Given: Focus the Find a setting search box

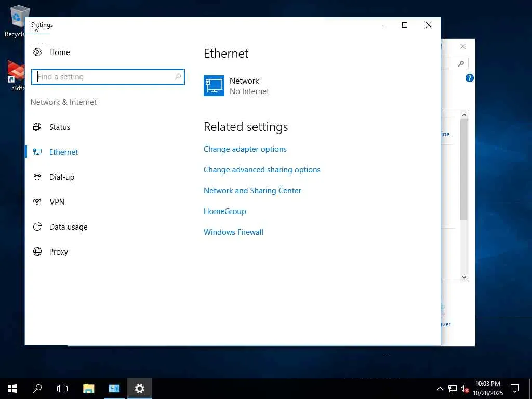Looking at the screenshot, I should pyautogui.click(x=108, y=77).
